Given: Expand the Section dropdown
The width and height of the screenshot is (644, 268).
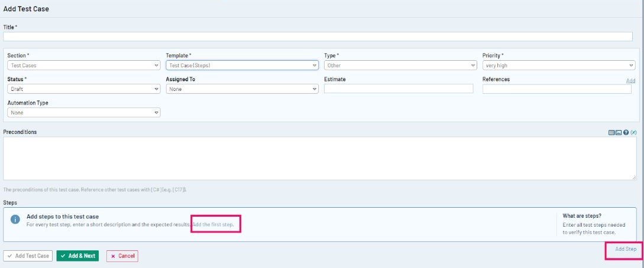Looking at the screenshot, I should point(83,66).
